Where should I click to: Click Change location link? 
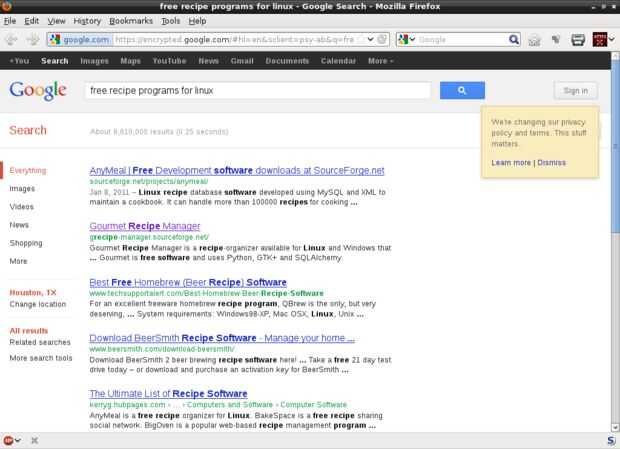(38, 304)
